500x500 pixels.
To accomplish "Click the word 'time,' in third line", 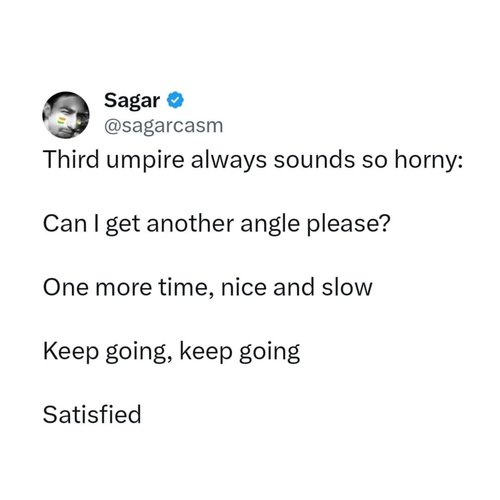I will pyautogui.click(x=186, y=287).
